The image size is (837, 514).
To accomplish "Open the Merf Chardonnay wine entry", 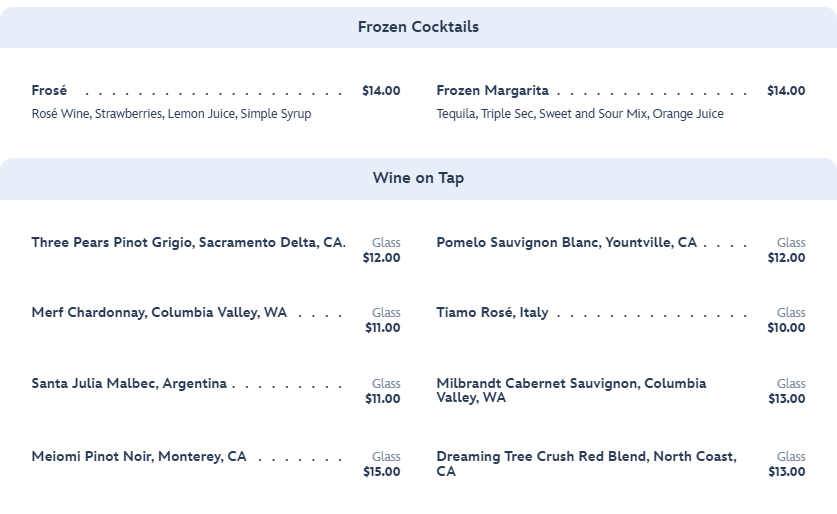I will (x=159, y=313).
